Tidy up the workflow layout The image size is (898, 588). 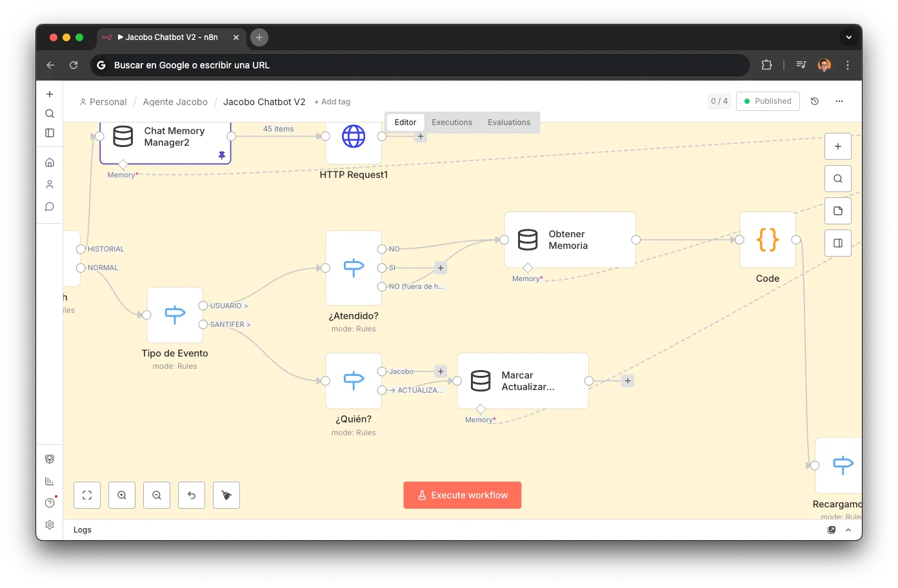click(226, 495)
